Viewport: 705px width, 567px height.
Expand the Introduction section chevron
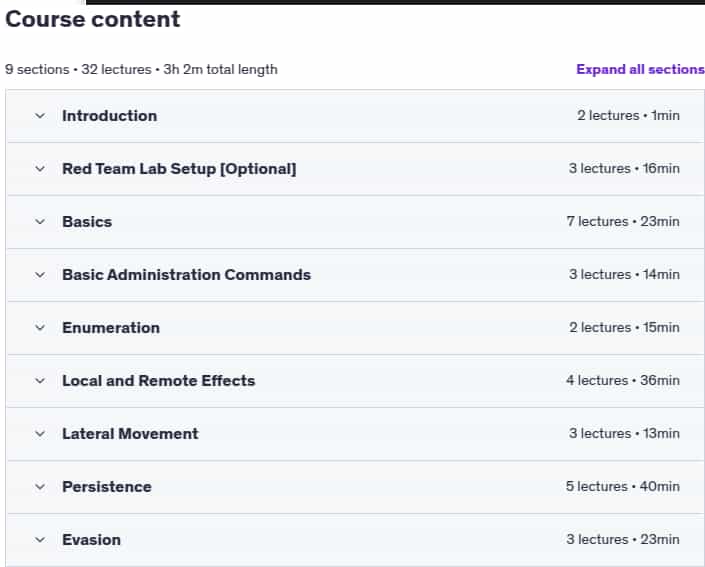[40, 116]
